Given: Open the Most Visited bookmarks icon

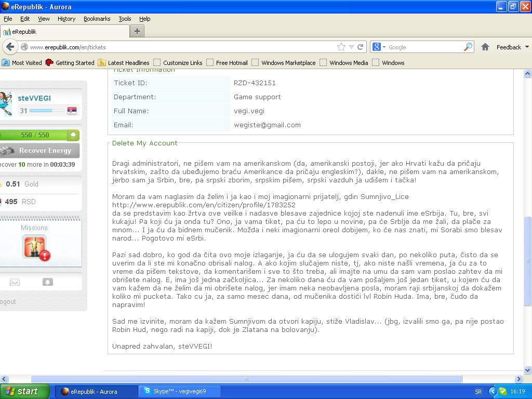Looking at the screenshot, I should pos(6,62).
